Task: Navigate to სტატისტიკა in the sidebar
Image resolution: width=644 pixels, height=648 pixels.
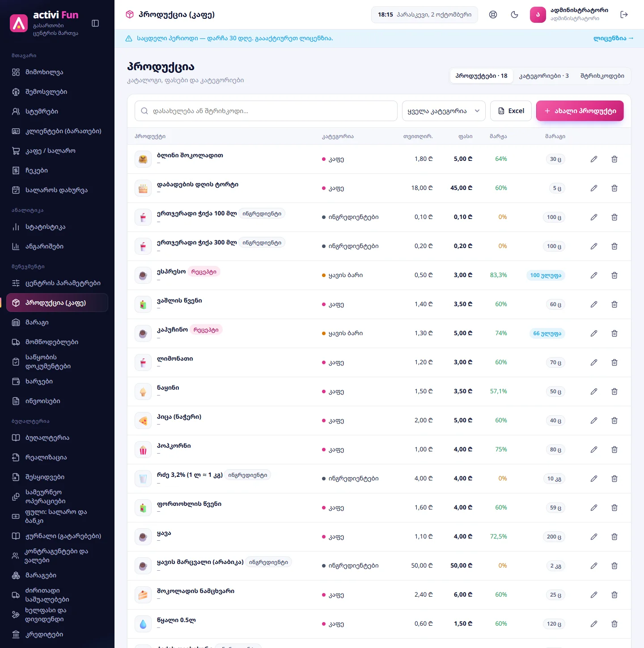Action: coord(57,227)
